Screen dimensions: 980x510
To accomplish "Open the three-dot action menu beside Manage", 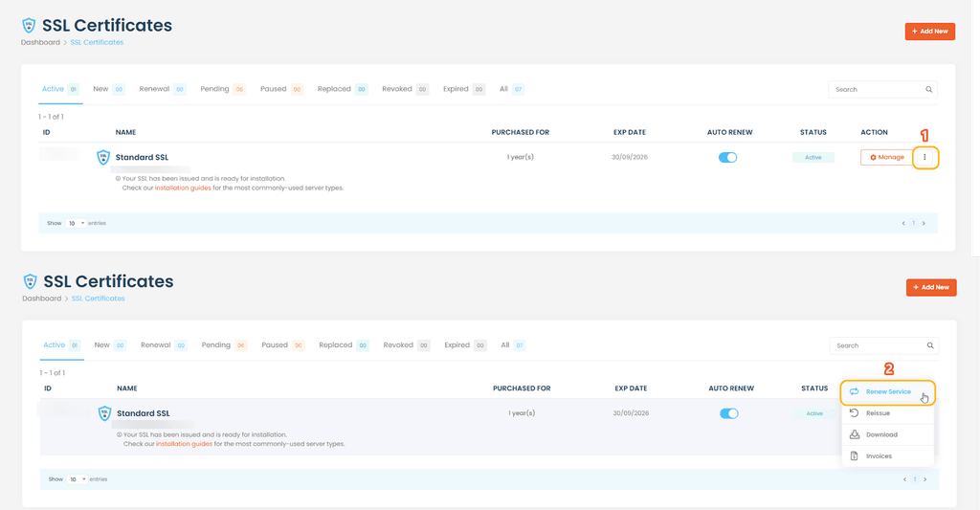I will coord(925,158).
